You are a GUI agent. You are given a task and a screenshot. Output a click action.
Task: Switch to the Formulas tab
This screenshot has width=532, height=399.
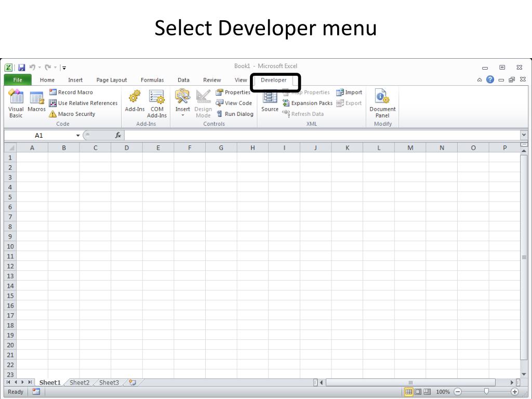(152, 80)
